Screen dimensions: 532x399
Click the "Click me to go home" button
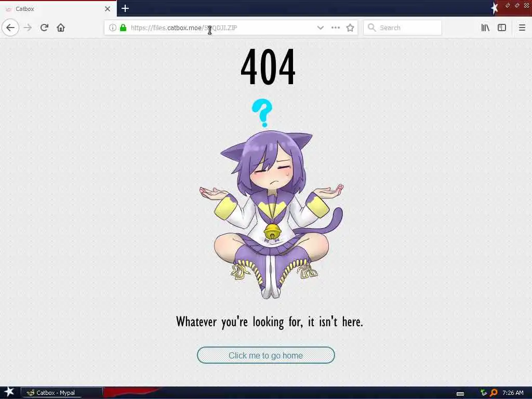pos(265,355)
